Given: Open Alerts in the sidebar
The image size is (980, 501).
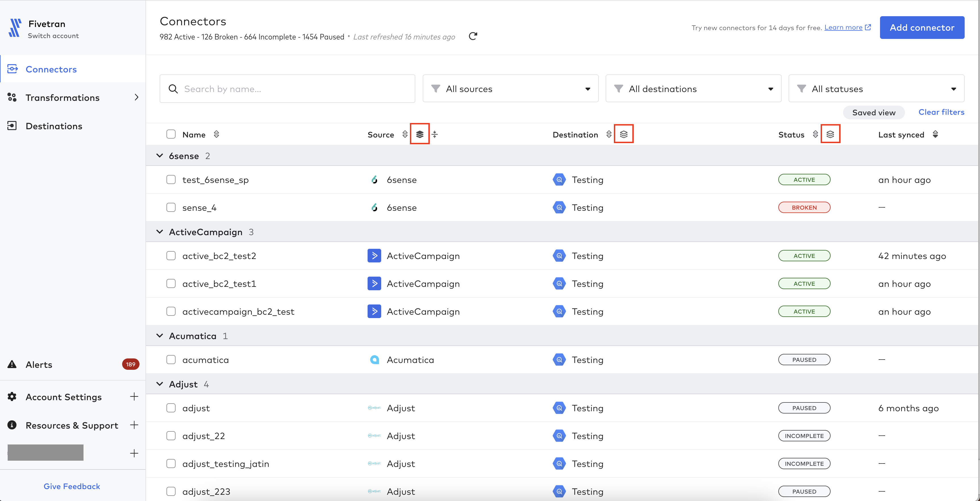Looking at the screenshot, I should [73, 364].
